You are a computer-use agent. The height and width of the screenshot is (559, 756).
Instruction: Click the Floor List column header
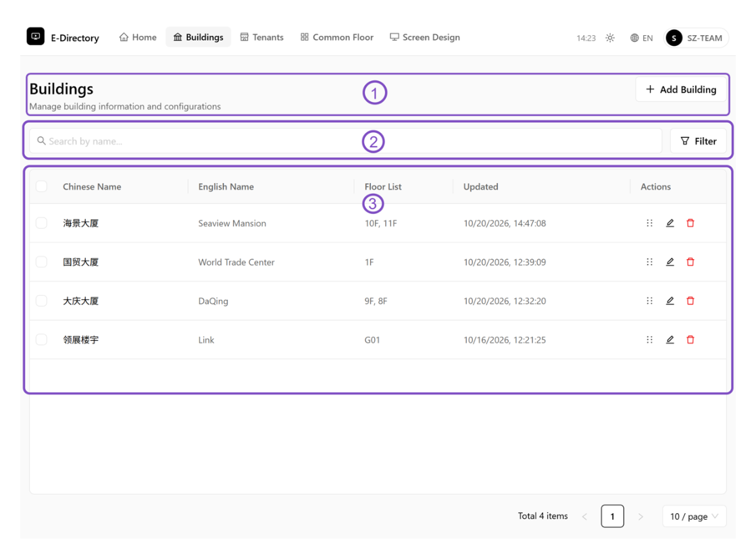click(383, 186)
